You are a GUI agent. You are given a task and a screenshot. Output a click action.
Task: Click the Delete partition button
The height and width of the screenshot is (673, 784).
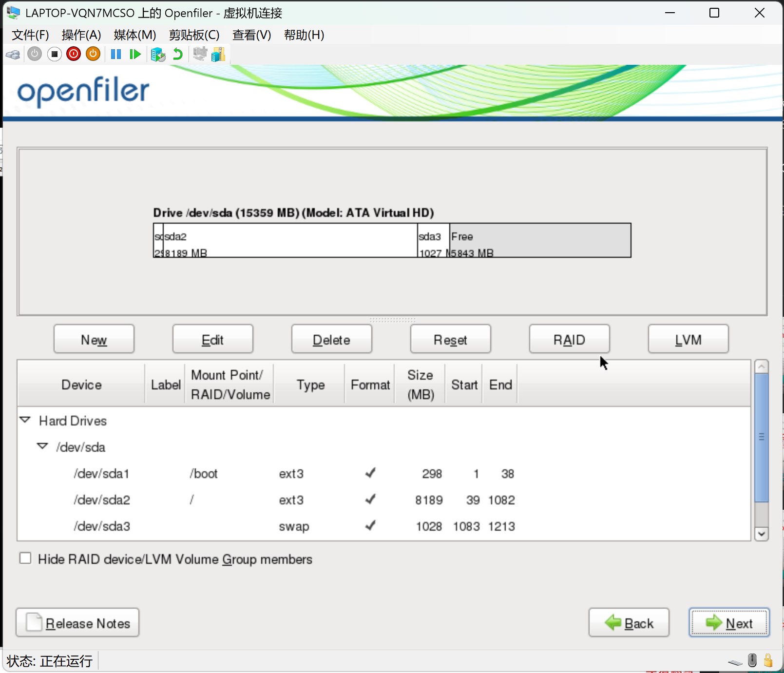[332, 339]
